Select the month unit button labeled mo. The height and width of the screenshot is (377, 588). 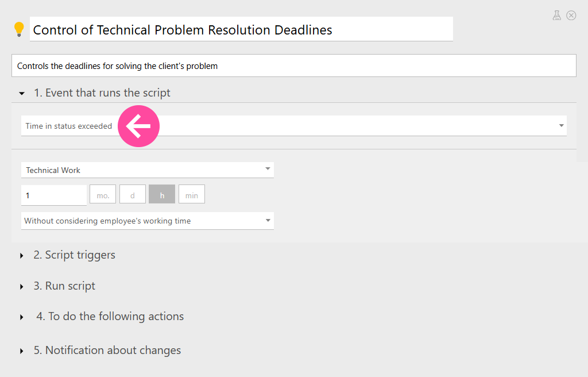[x=102, y=194]
